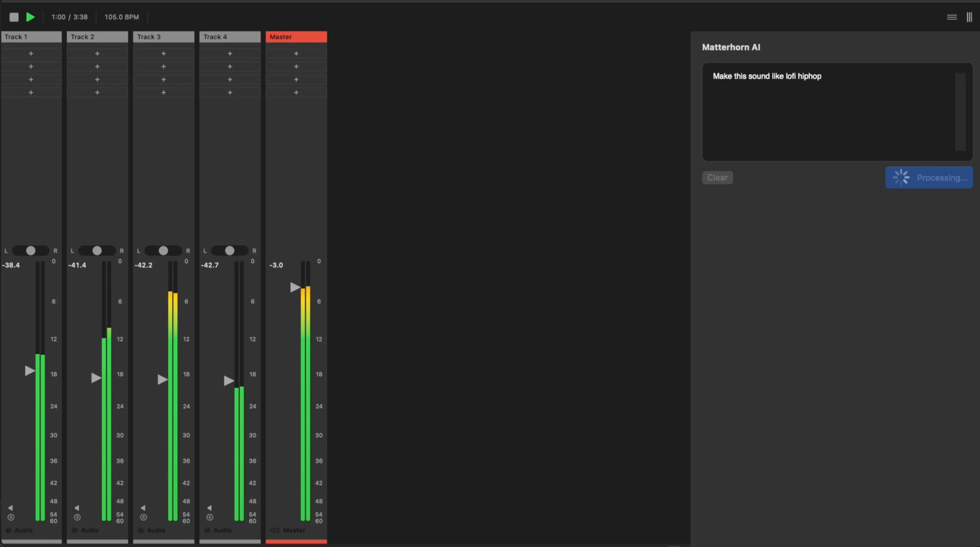Add a plugin to Master's fourth insert slot
The image size is (980, 547).
(296, 92)
